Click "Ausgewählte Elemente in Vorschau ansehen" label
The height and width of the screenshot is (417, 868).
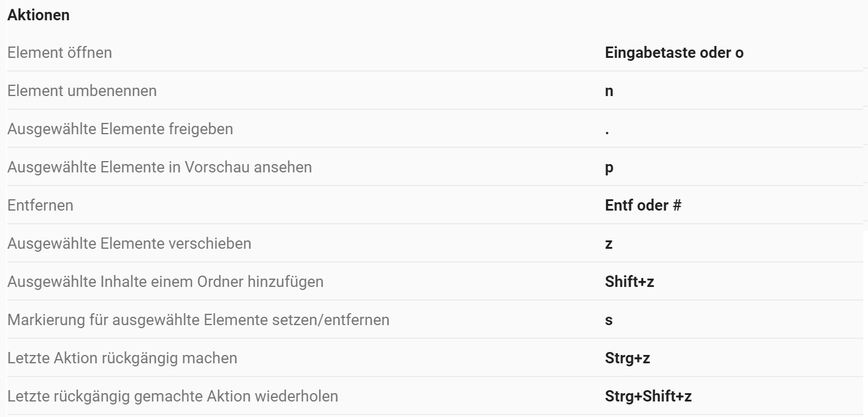[159, 167]
